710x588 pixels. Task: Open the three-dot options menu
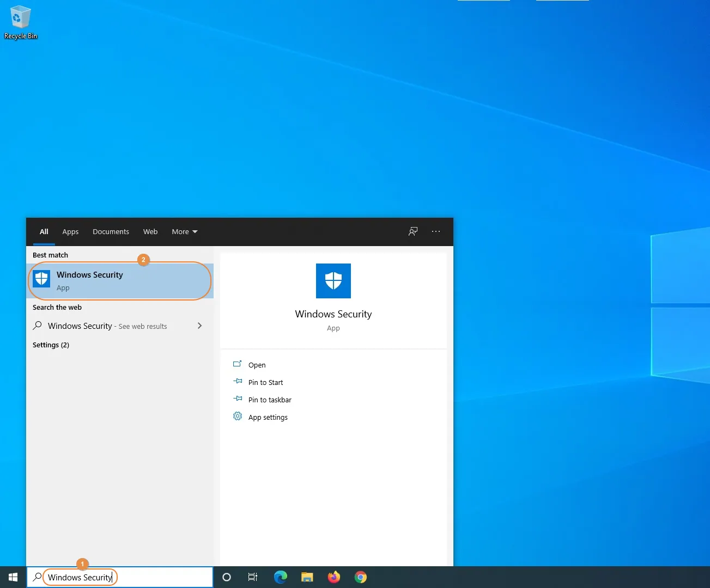click(x=436, y=231)
